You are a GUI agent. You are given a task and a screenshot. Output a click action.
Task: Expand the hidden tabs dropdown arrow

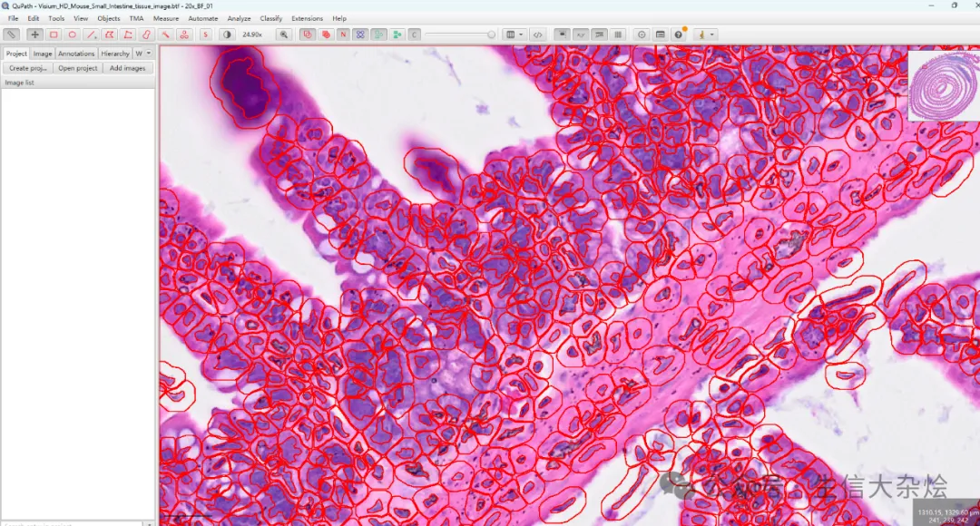[x=149, y=54]
